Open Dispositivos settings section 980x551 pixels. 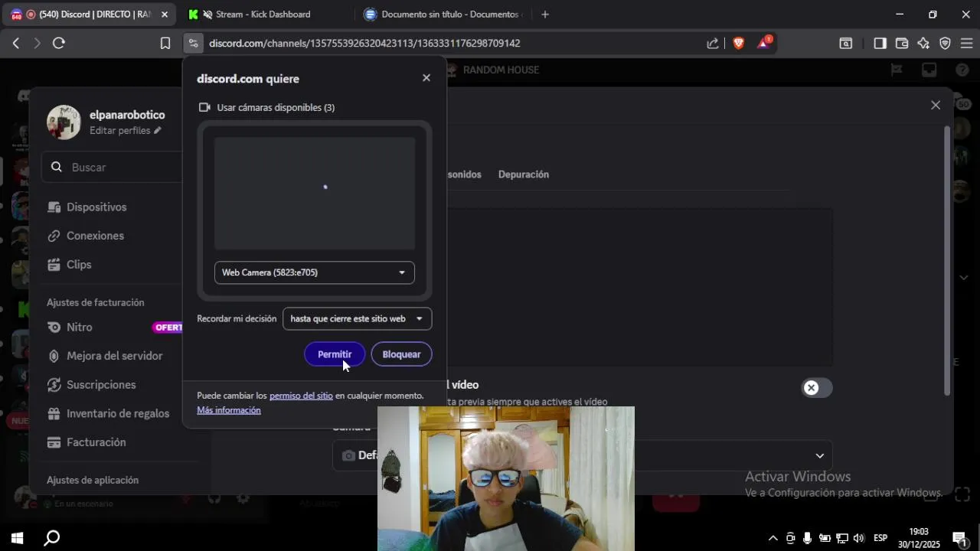pos(96,207)
